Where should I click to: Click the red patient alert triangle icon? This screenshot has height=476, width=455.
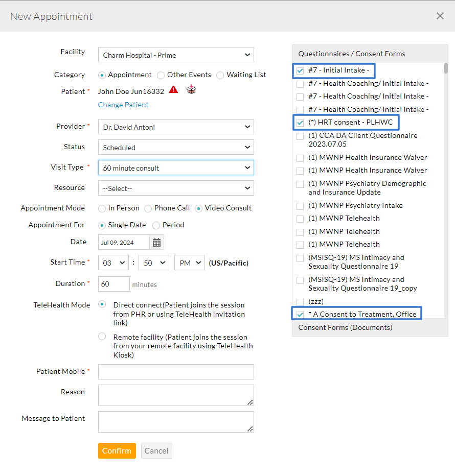point(174,89)
